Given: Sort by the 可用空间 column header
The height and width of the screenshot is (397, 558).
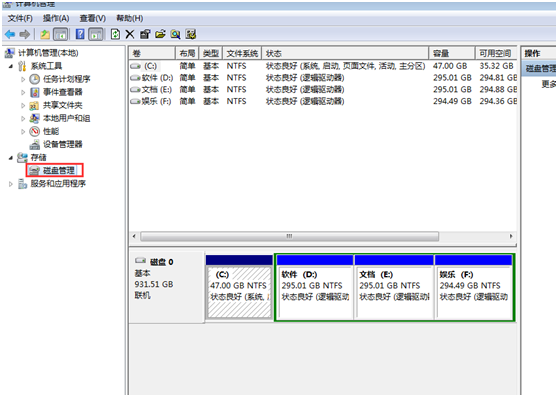Looking at the screenshot, I should point(495,53).
